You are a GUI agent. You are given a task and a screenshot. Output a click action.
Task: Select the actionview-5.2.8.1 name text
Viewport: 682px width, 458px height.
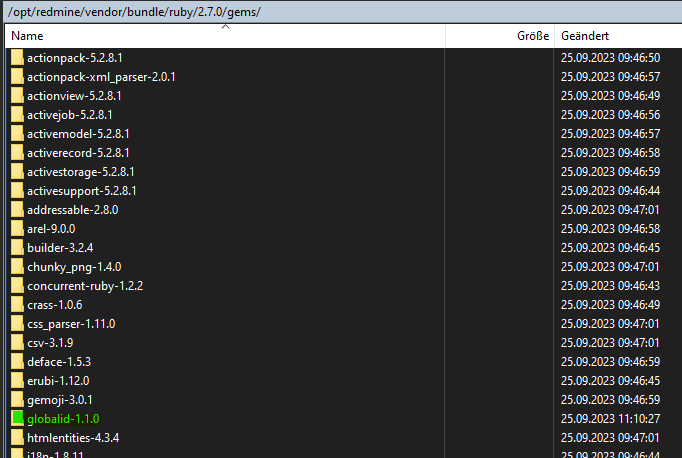(74, 96)
